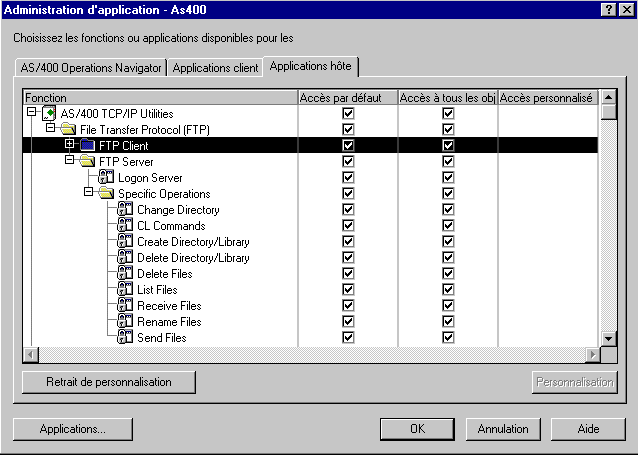Select the Delete Directory/Library row label
This screenshot has width=638, height=456.
193,258
